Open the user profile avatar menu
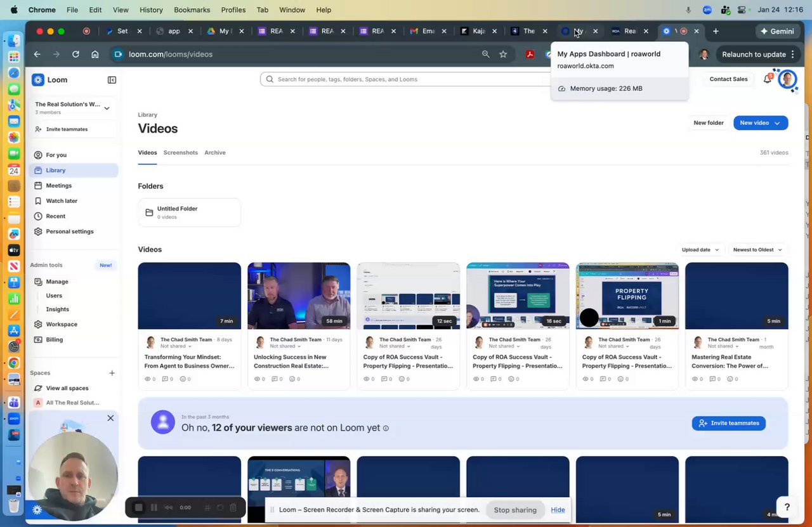812x527 pixels. coord(787,79)
